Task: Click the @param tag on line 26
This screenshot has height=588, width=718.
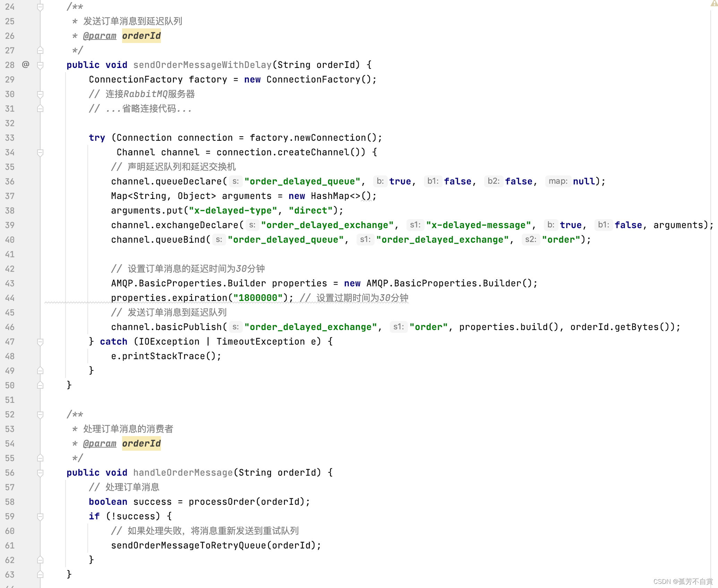Action: [100, 36]
